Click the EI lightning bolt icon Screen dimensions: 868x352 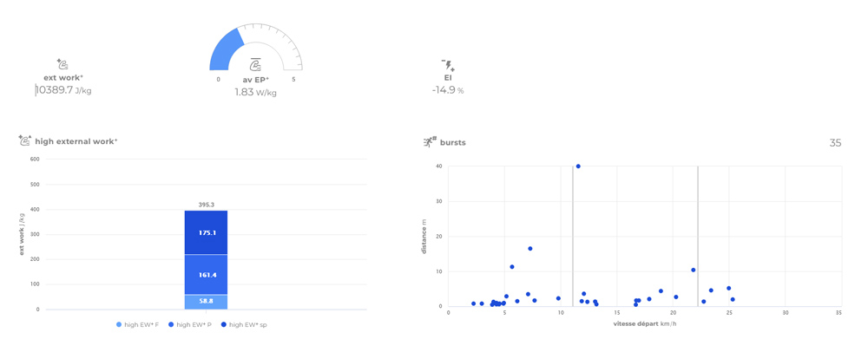click(x=448, y=65)
